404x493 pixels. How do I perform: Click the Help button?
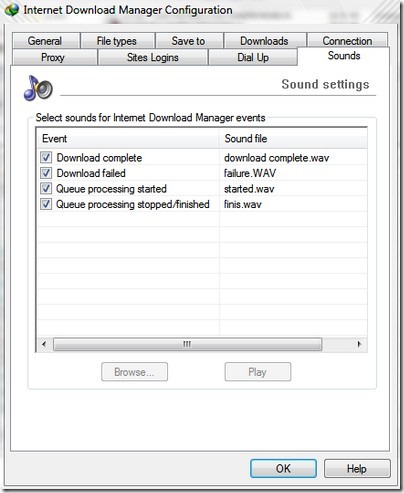point(357,468)
